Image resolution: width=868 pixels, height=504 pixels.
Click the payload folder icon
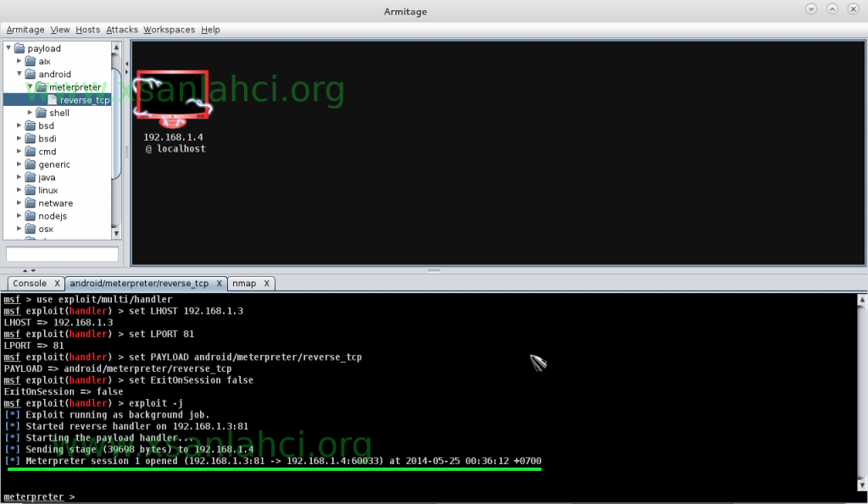click(20, 48)
